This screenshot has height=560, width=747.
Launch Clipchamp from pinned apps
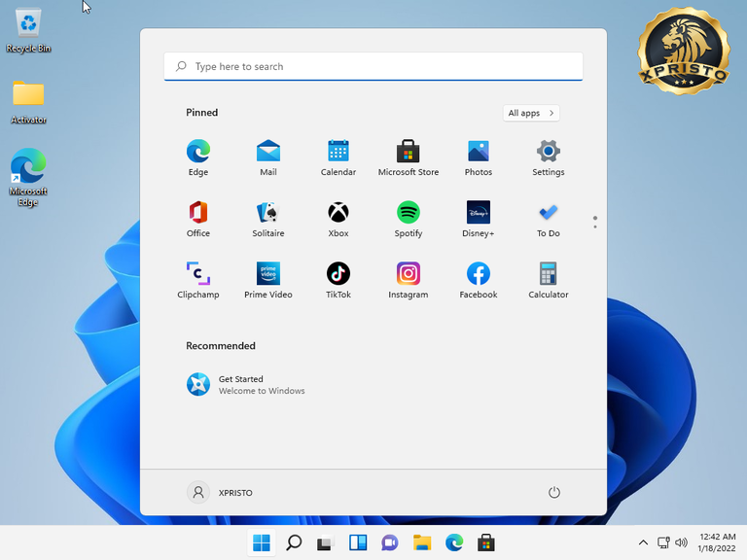[198, 280]
